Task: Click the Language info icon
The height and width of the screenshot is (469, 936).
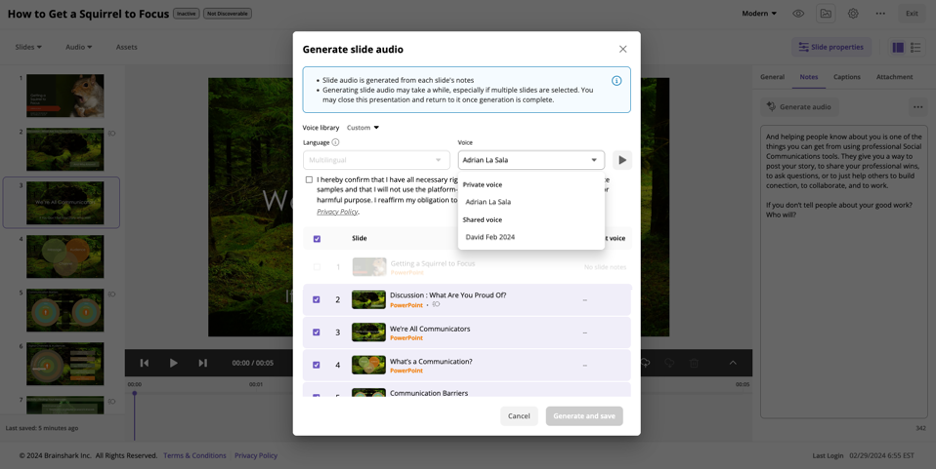Action: [x=335, y=142]
